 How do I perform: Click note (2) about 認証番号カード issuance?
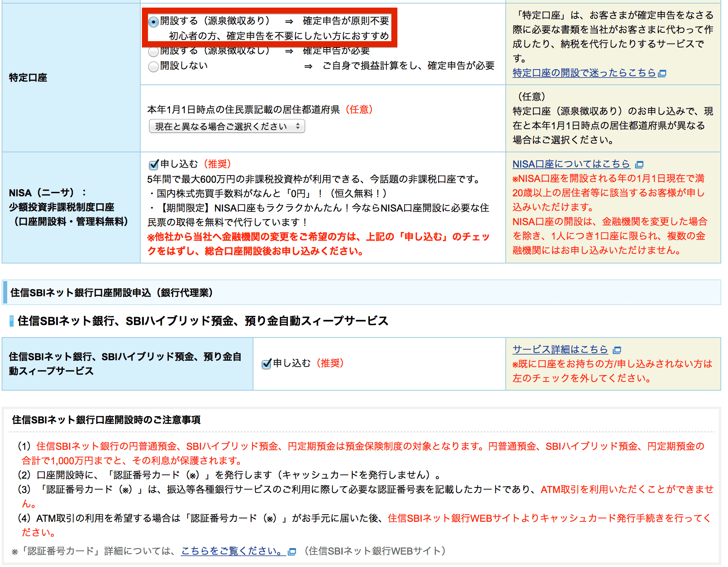click(x=229, y=475)
